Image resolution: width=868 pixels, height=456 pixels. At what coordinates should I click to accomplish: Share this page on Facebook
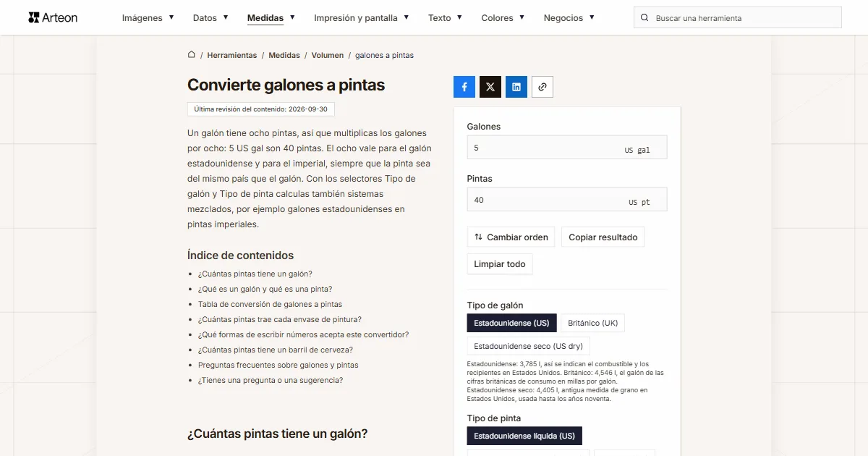tap(464, 87)
